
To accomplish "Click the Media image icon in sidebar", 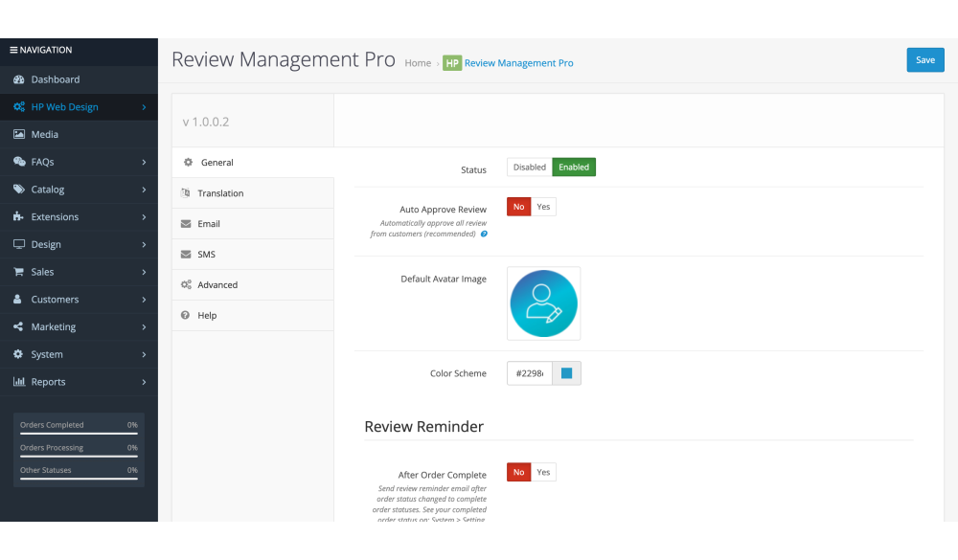I will click(x=19, y=135).
